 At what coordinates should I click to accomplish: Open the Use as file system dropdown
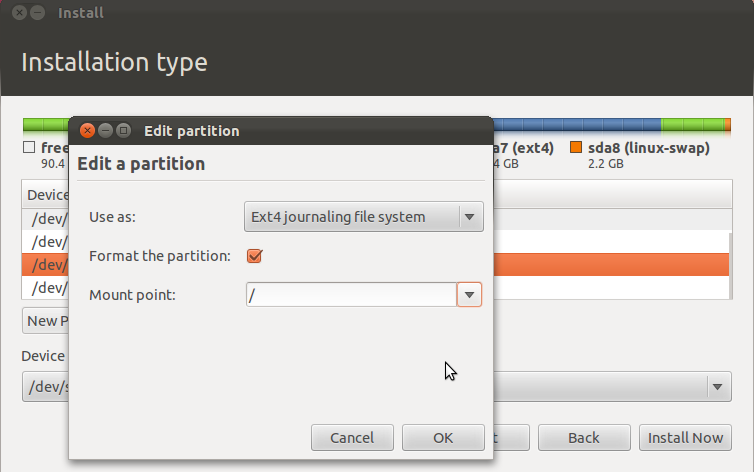tap(364, 217)
